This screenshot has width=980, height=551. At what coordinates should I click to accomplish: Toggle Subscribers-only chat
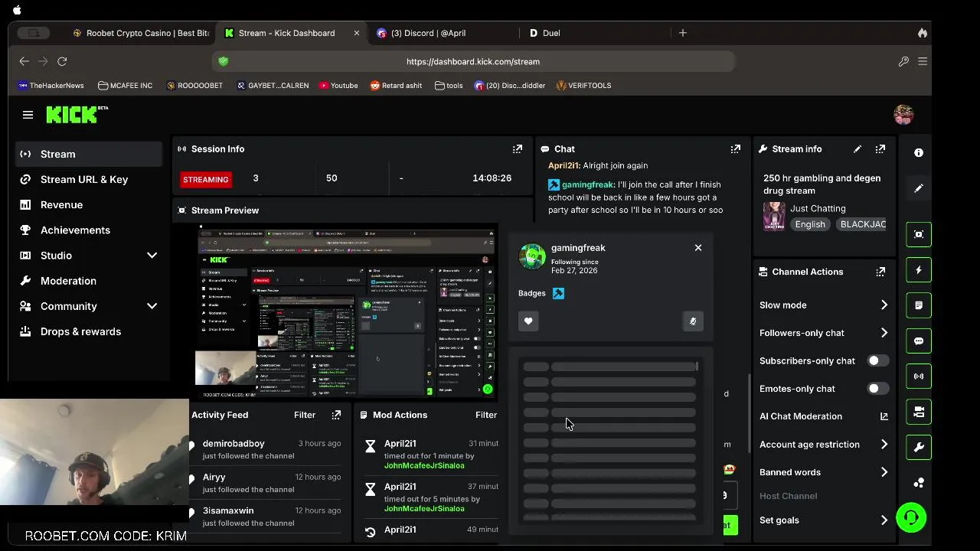click(878, 360)
